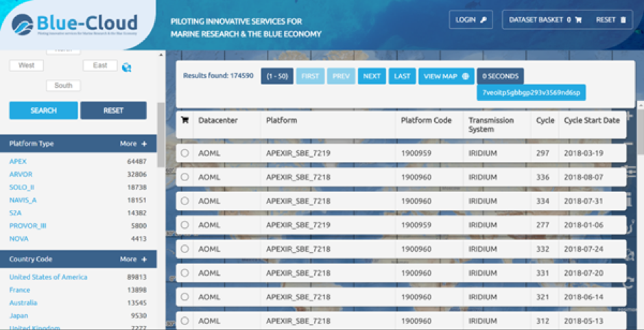Click the globe icon on View Map
The image size is (644, 330).
coord(466,76)
